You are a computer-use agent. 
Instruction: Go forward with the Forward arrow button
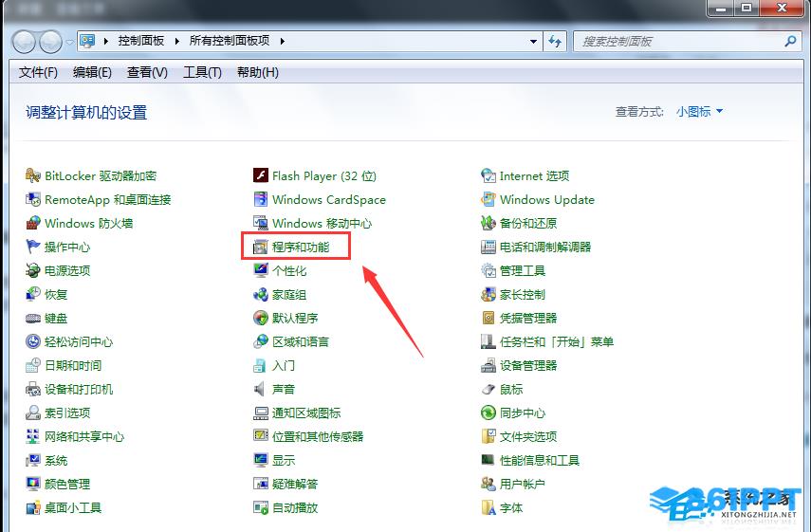coord(51,42)
